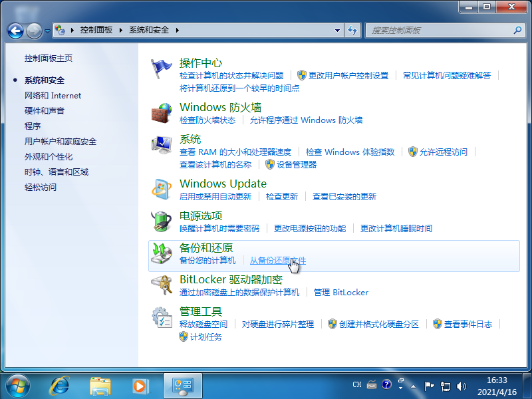
Task: Go to 控制面板主页 in sidebar
Action: click(x=49, y=59)
